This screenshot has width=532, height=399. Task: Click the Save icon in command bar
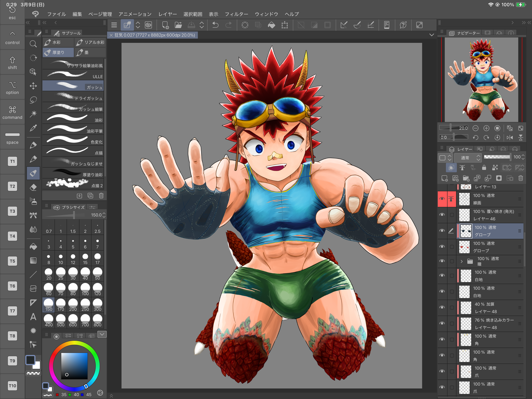(x=191, y=25)
